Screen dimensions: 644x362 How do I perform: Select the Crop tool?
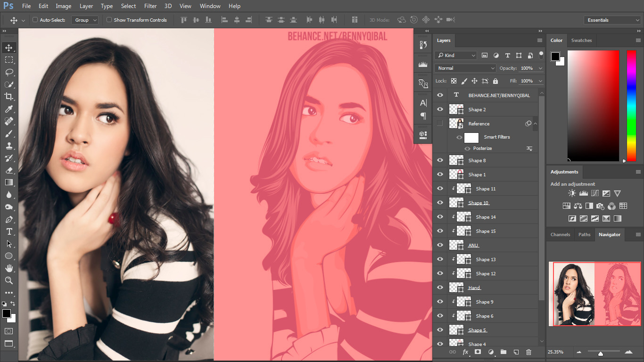coord(9,97)
